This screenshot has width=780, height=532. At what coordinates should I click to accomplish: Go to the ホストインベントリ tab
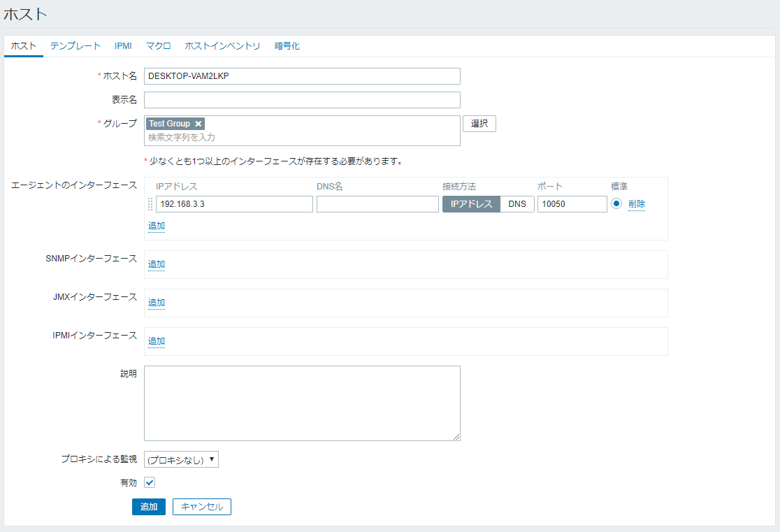tap(222, 46)
